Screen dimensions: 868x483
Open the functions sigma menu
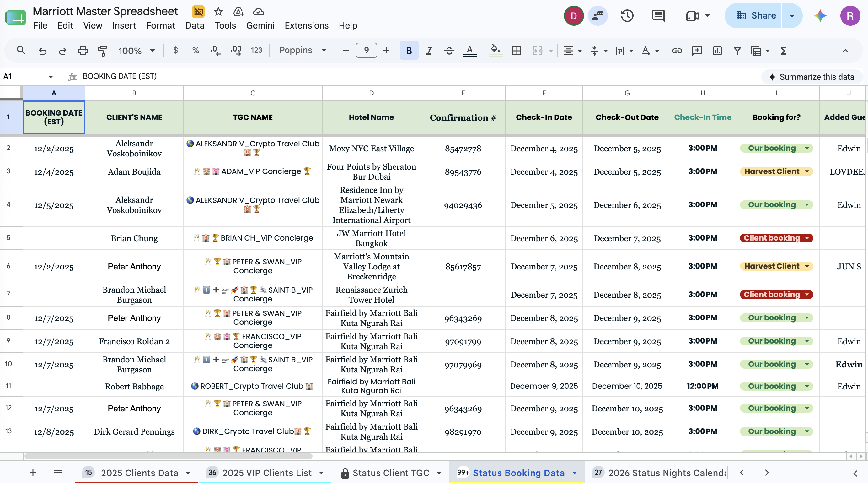pyautogui.click(x=783, y=51)
